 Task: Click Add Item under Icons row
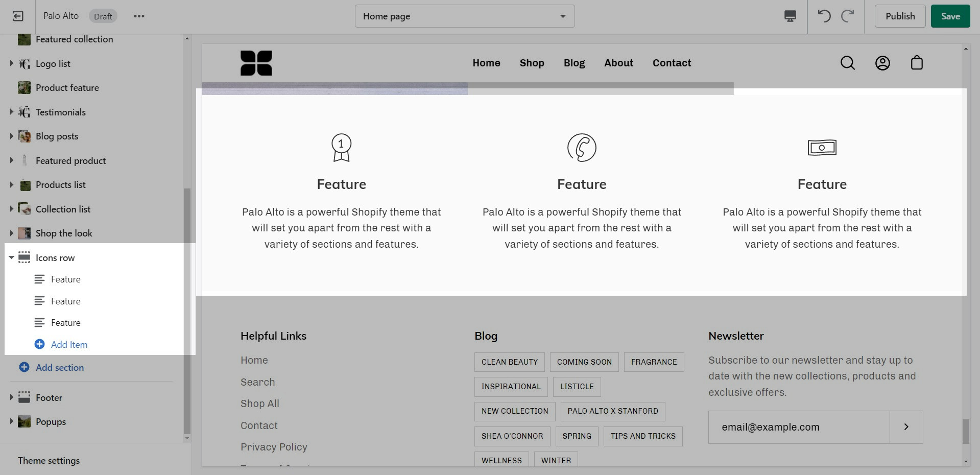click(x=69, y=345)
